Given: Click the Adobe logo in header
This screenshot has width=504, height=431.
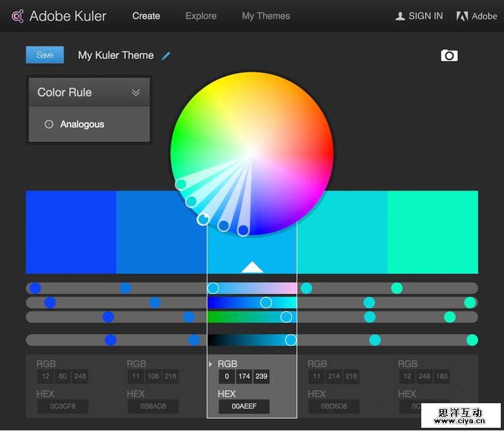Looking at the screenshot, I should (x=462, y=16).
